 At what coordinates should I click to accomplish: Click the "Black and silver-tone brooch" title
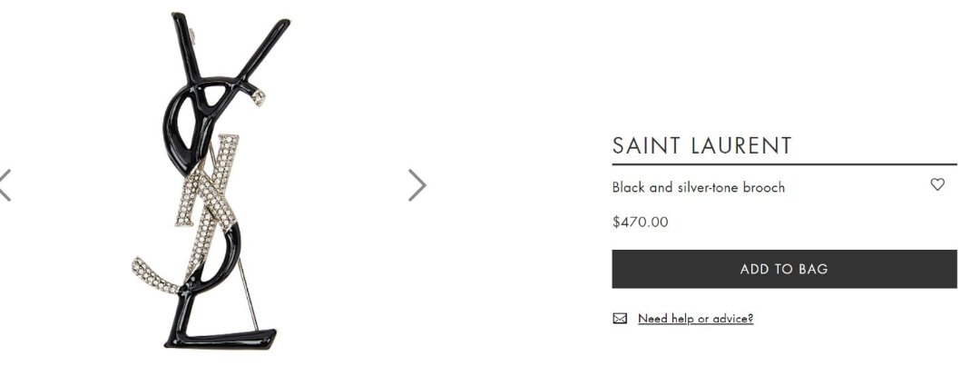tap(698, 187)
